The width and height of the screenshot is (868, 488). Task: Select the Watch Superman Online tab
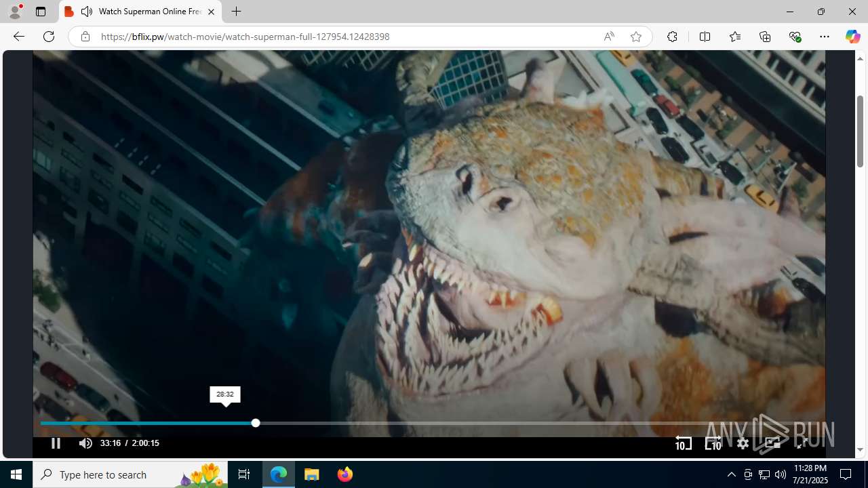coord(140,12)
